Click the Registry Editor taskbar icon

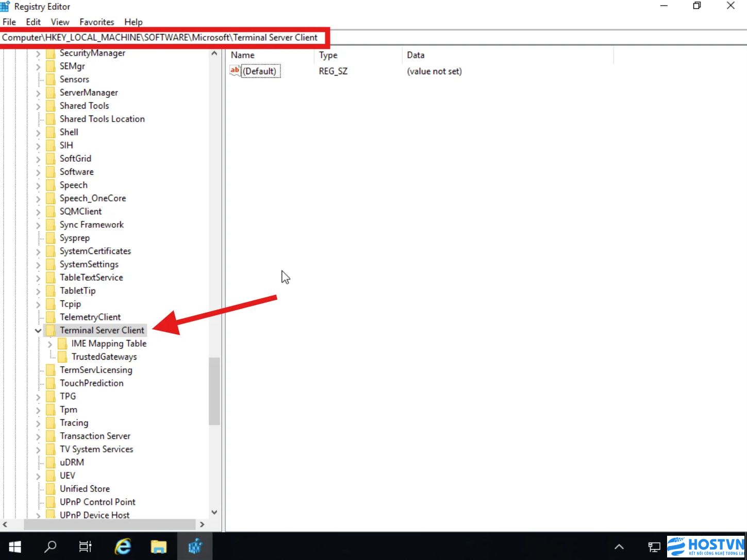click(x=194, y=546)
